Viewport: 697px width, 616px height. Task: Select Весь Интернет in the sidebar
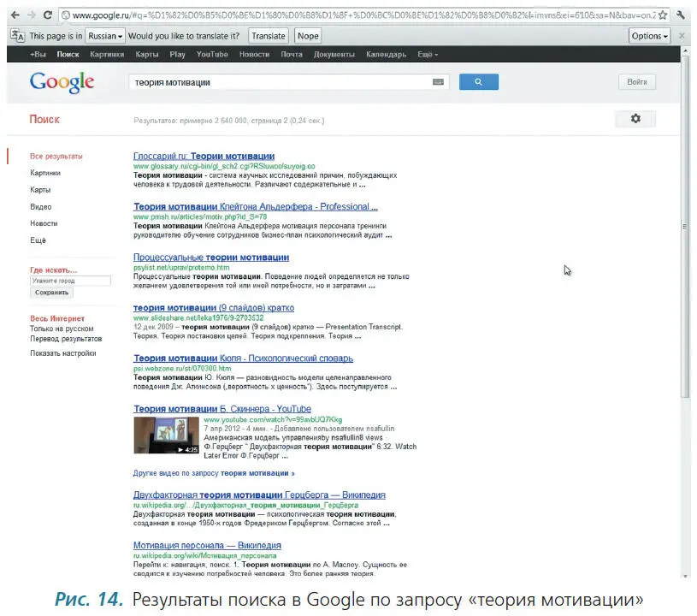[x=57, y=318]
